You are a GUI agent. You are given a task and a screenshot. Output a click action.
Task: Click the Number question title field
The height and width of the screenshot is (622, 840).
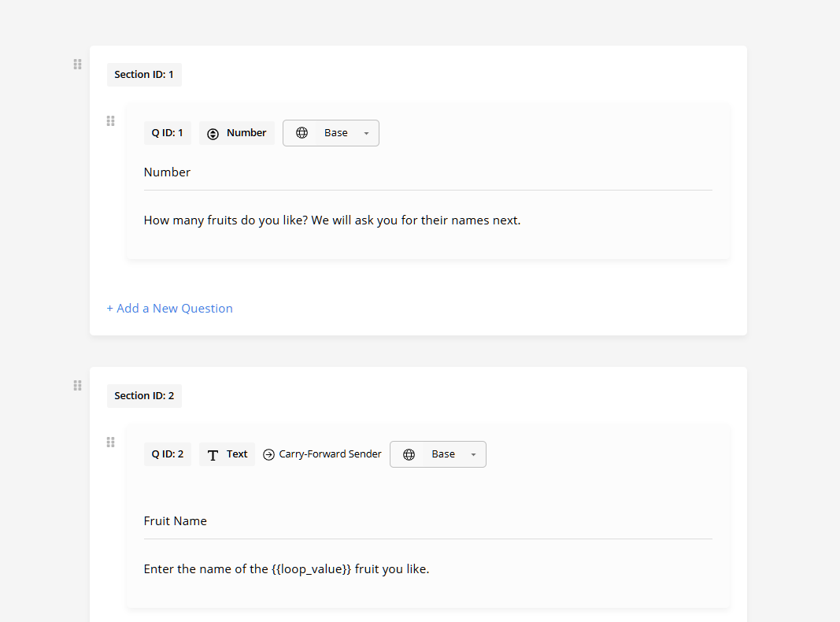(x=428, y=172)
